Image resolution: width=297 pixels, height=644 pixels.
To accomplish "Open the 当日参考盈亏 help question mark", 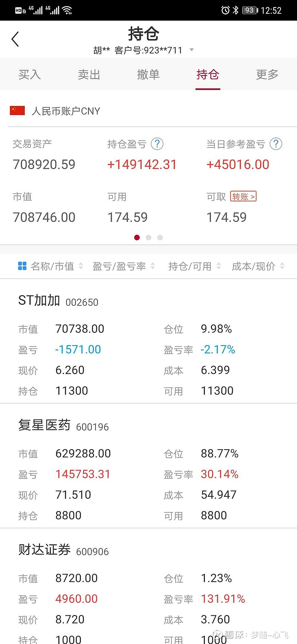I will click(x=276, y=144).
